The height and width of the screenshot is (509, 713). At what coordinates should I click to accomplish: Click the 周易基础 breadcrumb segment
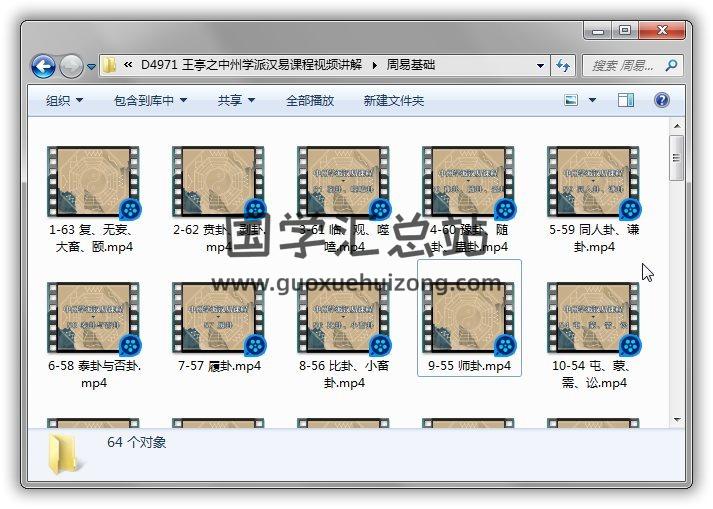coord(410,66)
